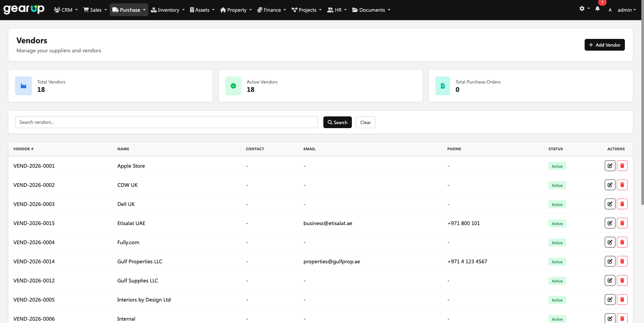Click the Apple Store vendor name
The image size is (644, 323).
click(x=131, y=166)
